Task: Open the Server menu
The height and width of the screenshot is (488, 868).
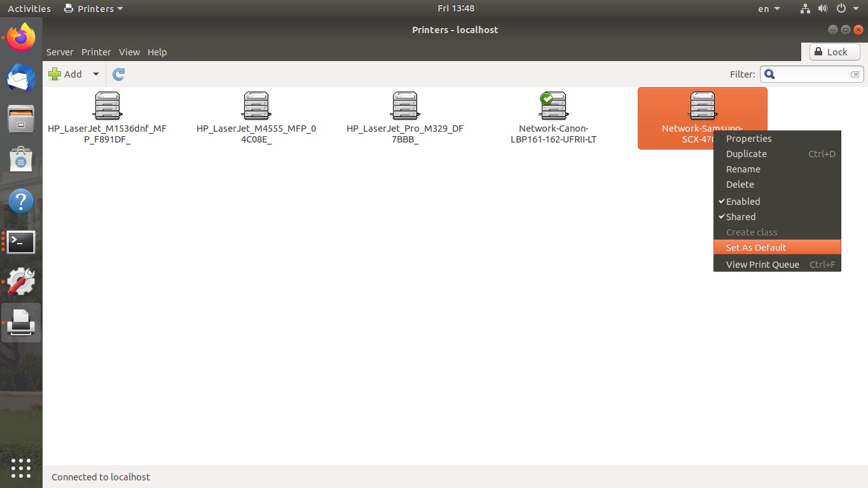Action: tap(60, 52)
